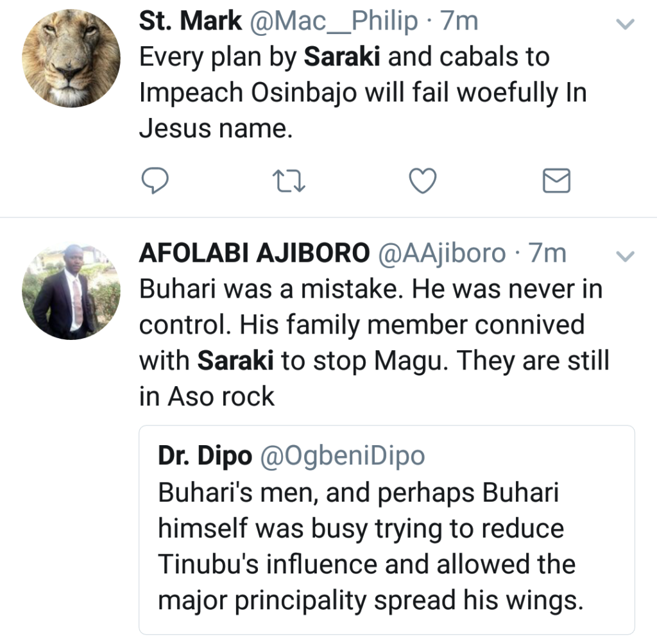
Task: Open AFOLABI AJIBORO's display name
Action: pos(254,254)
